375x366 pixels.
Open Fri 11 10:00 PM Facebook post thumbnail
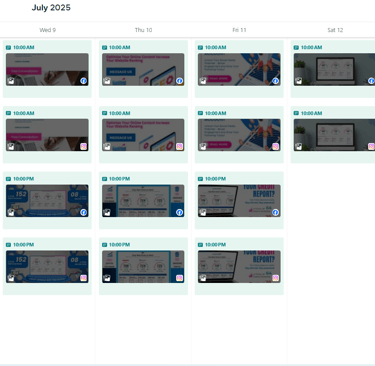239,201
